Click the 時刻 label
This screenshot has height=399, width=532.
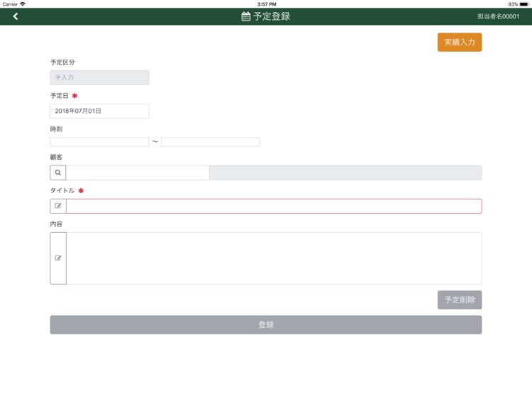[x=56, y=129]
